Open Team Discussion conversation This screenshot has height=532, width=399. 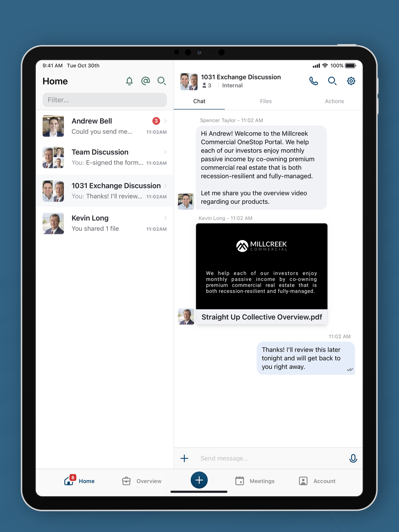[x=105, y=157]
